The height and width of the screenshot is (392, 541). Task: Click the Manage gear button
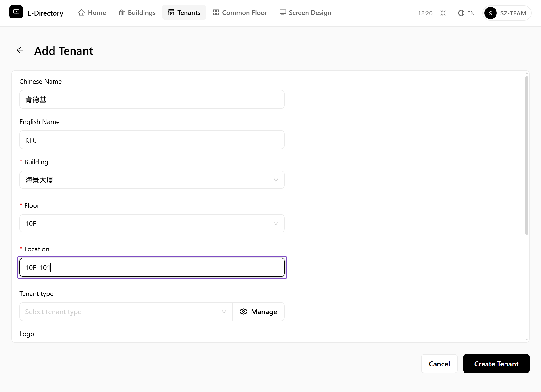259,312
